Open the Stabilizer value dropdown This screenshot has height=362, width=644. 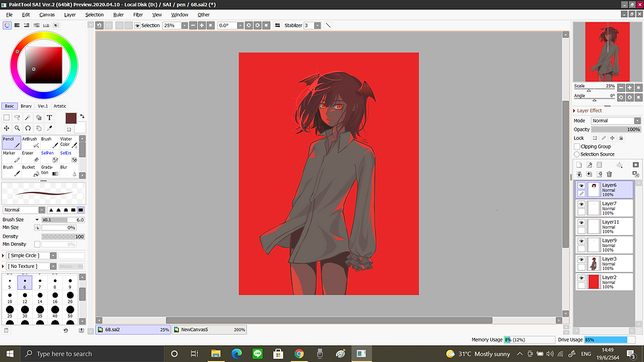point(317,26)
